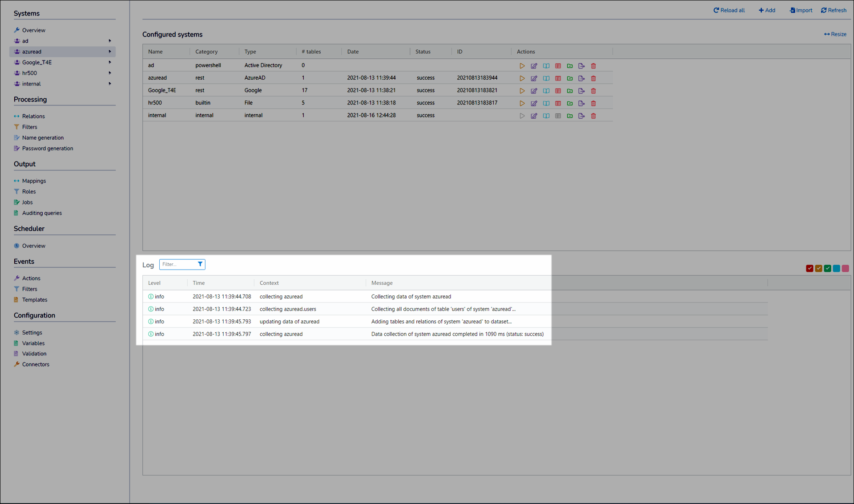854x504 pixels.
Task: Open Auditing queries in the sidebar
Action: (x=42, y=213)
